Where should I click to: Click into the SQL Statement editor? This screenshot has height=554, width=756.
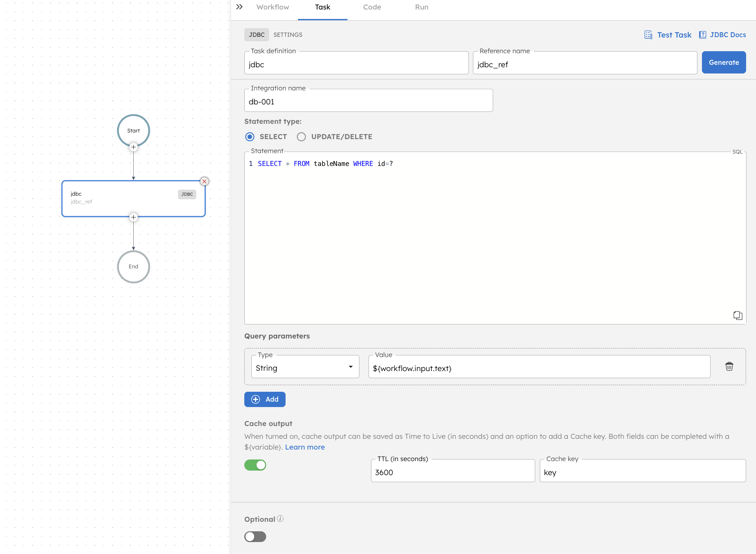click(495, 238)
